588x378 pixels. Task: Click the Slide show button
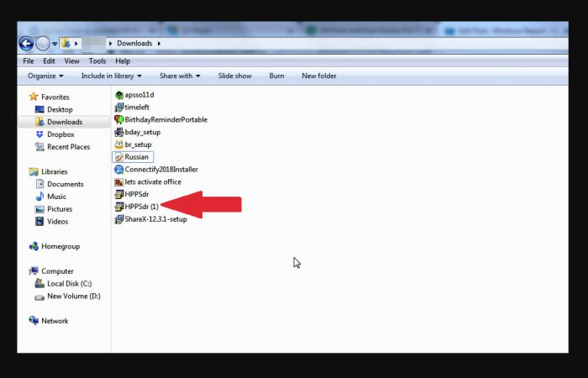[234, 76]
